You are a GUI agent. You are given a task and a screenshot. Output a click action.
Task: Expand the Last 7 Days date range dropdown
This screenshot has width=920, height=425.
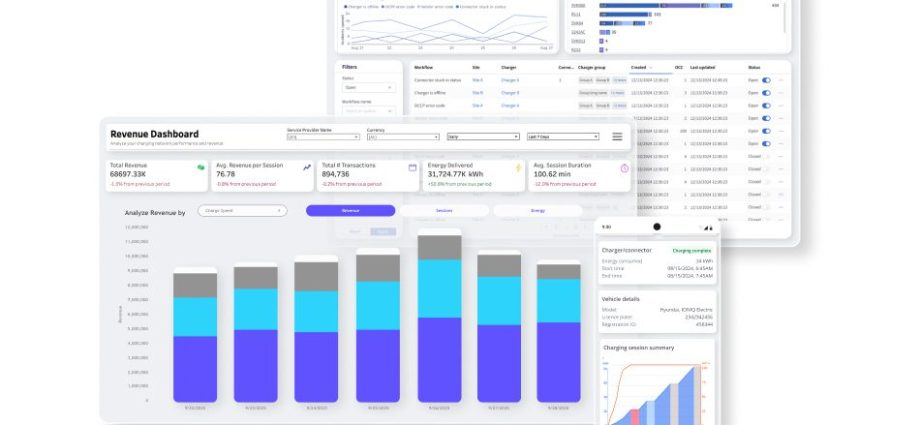tap(565, 137)
